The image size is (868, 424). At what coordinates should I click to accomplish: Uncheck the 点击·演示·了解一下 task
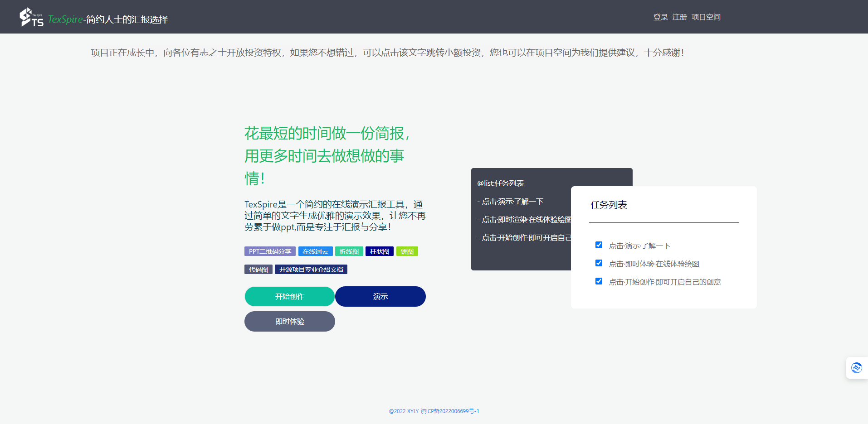click(599, 245)
